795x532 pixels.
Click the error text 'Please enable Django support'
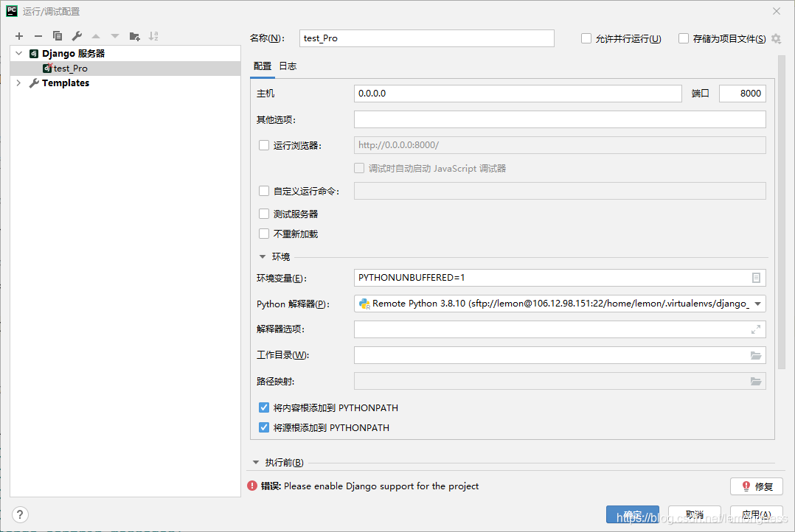[x=381, y=486]
